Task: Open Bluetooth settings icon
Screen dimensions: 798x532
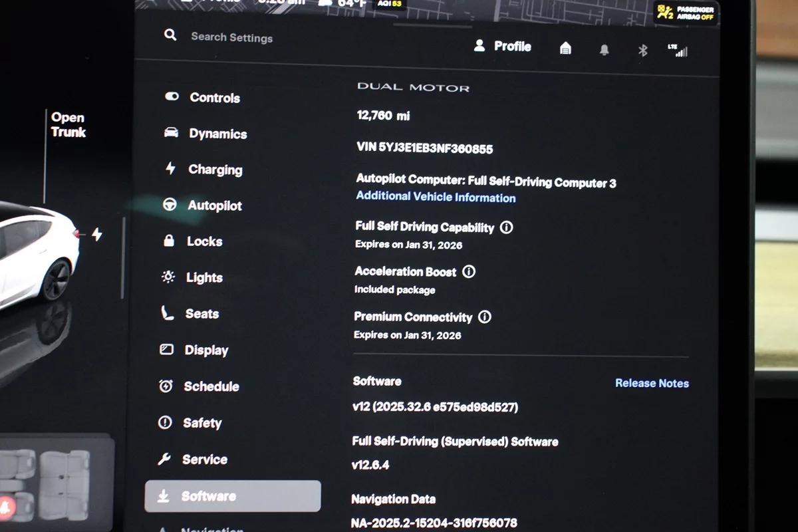Action: [x=642, y=51]
